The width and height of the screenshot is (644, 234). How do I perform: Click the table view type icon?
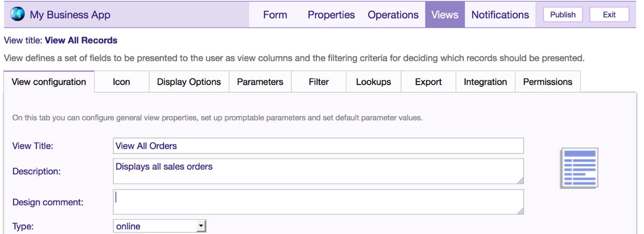(x=579, y=168)
